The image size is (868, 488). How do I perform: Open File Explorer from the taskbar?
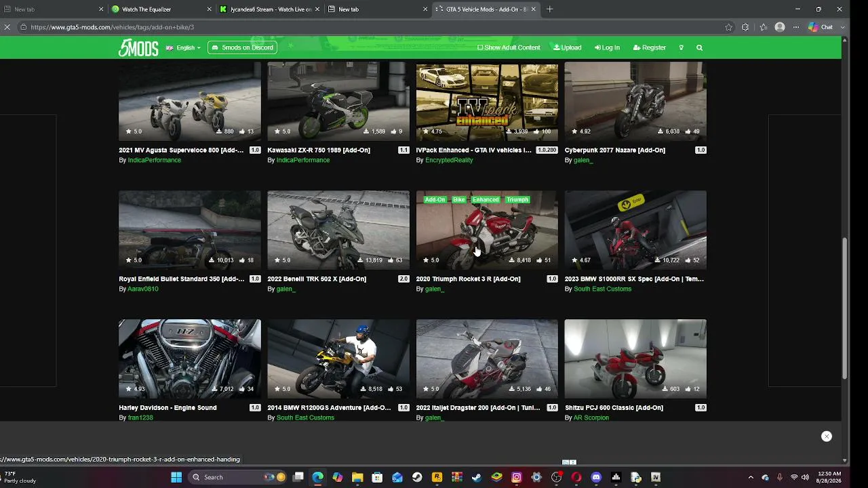(357, 477)
